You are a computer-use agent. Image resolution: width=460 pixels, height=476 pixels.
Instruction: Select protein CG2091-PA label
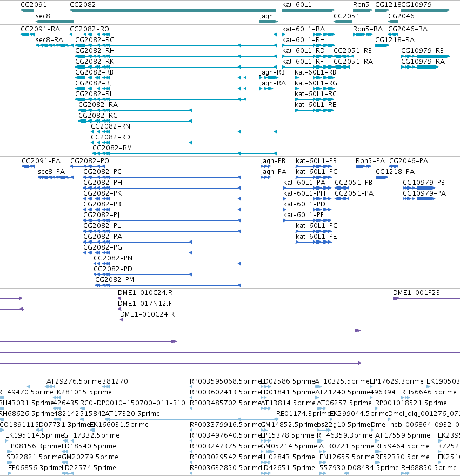(x=41, y=161)
